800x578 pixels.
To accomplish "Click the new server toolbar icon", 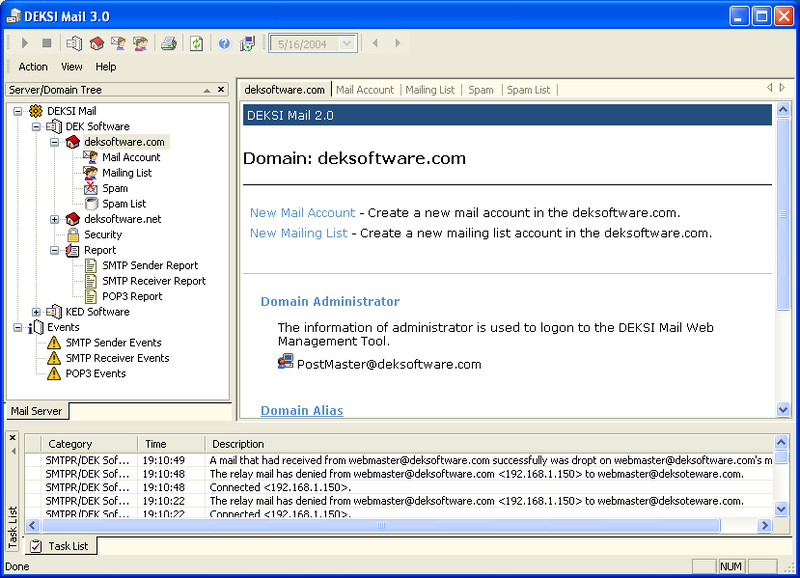I will coord(74,43).
